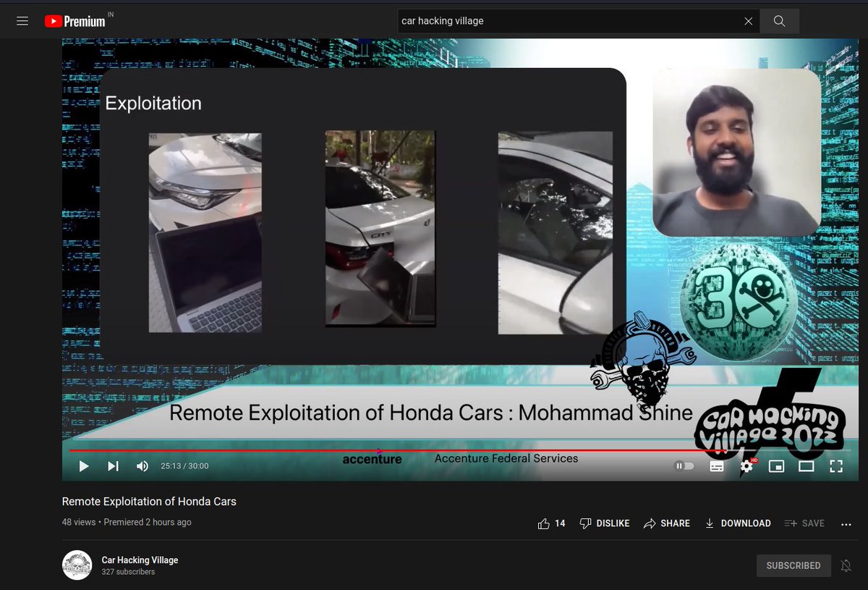The width and height of the screenshot is (868, 590).
Task: Toggle the autoplay switch
Action: click(684, 466)
